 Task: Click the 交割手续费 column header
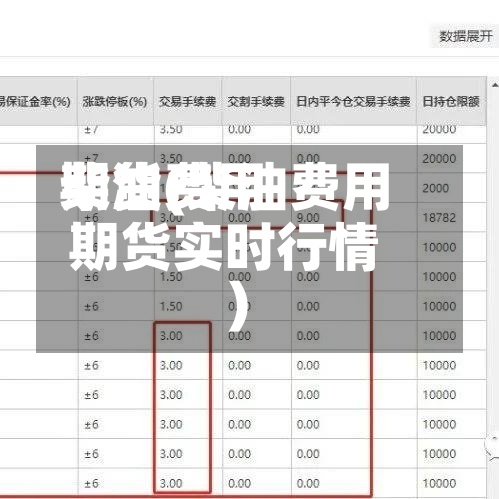pyautogui.click(x=256, y=102)
